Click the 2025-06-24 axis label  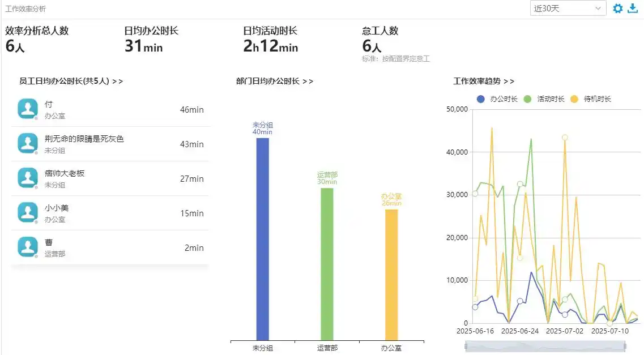pyautogui.click(x=520, y=331)
